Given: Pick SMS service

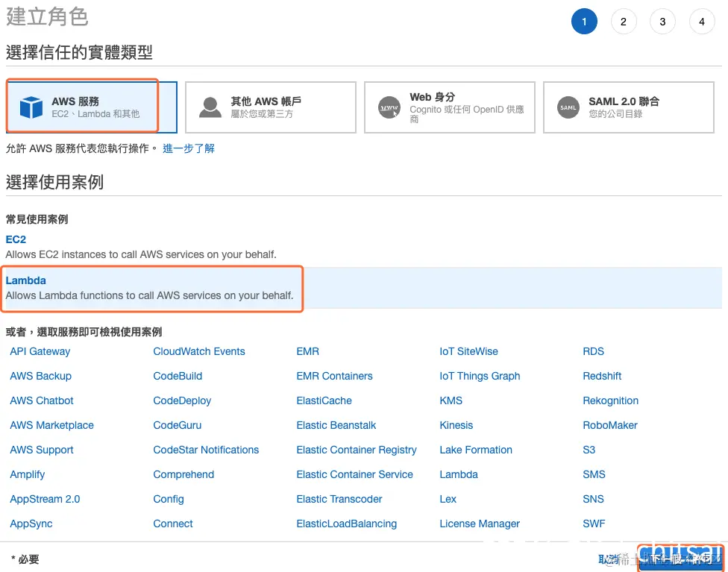Looking at the screenshot, I should pyautogui.click(x=594, y=474).
